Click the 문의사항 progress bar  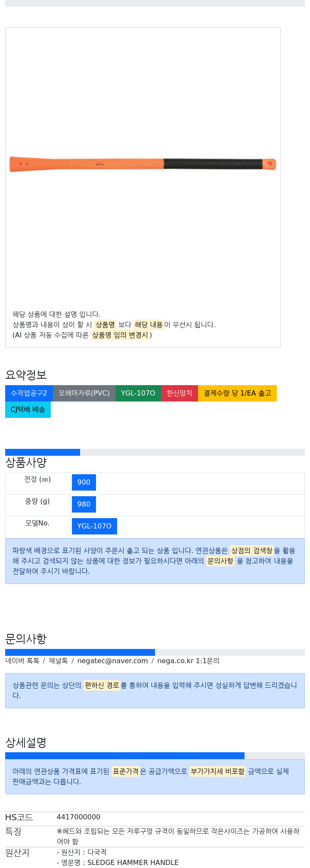pyautogui.click(x=155, y=652)
